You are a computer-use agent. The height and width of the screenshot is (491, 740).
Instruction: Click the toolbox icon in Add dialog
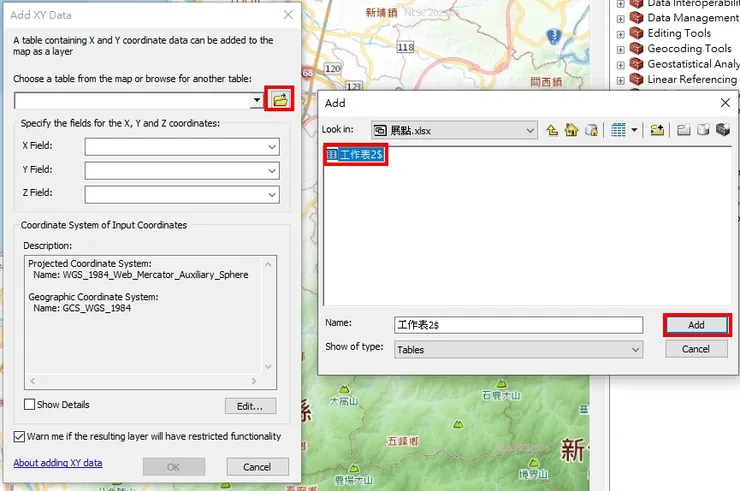[723, 129]
